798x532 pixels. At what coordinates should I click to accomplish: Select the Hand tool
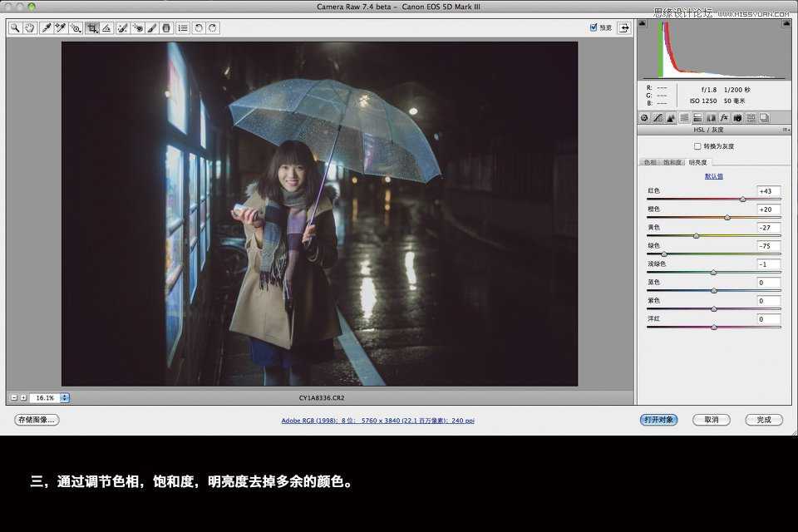29,27
